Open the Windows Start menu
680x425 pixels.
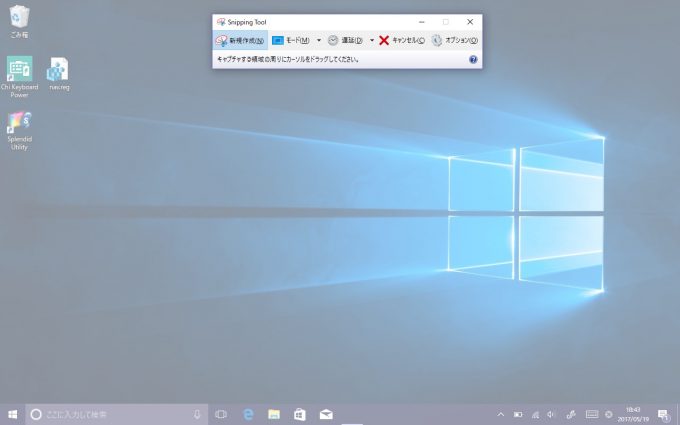tap(13, 415)
